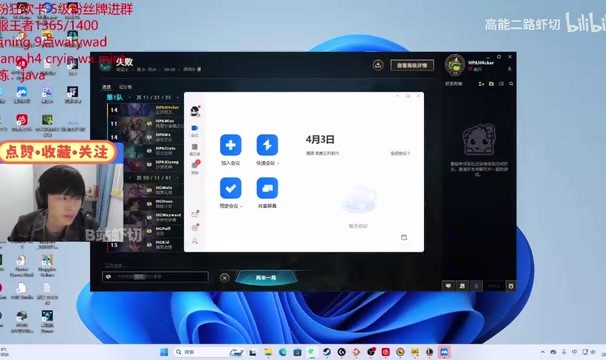Select the Share Screen (共享屏幕) icon
The height and width of the screenshot is (360, 606).
[x=267, y=188]
